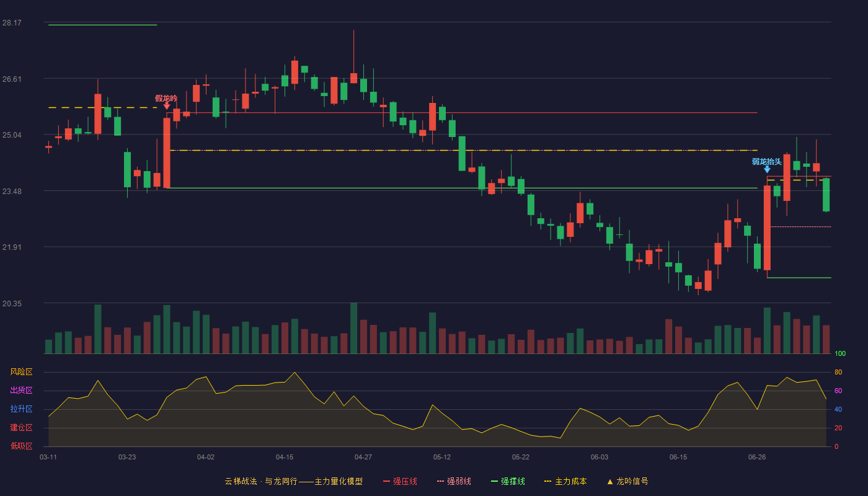Image resolution: width=868 pixels, height=496 pixels.
Task: Select the tall red candle below 弱龙抬头 marker
Action: click(x=767, y=228)
